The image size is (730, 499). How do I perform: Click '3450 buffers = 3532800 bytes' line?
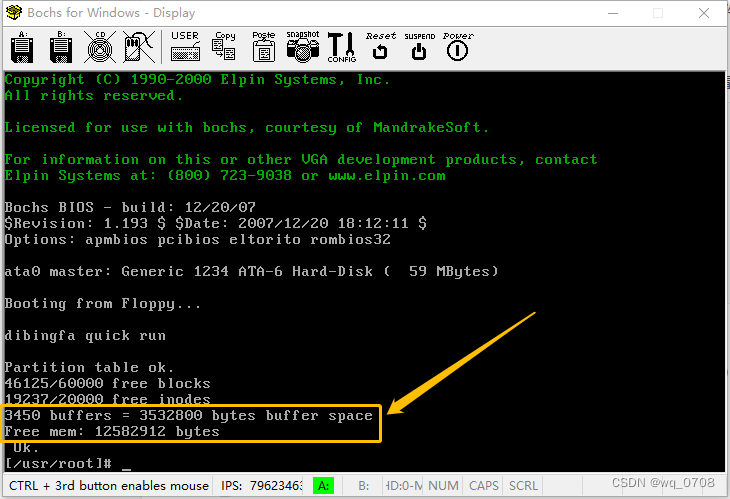point(189,415)
